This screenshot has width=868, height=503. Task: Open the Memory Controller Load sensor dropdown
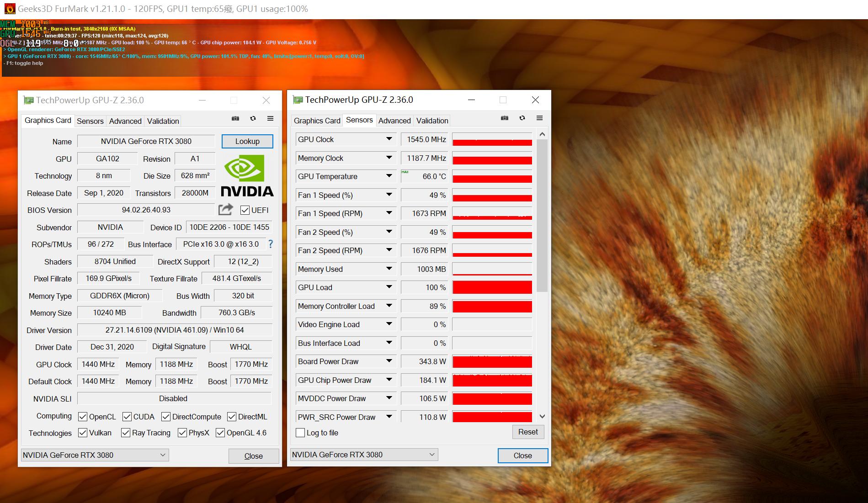click(389, 306)
